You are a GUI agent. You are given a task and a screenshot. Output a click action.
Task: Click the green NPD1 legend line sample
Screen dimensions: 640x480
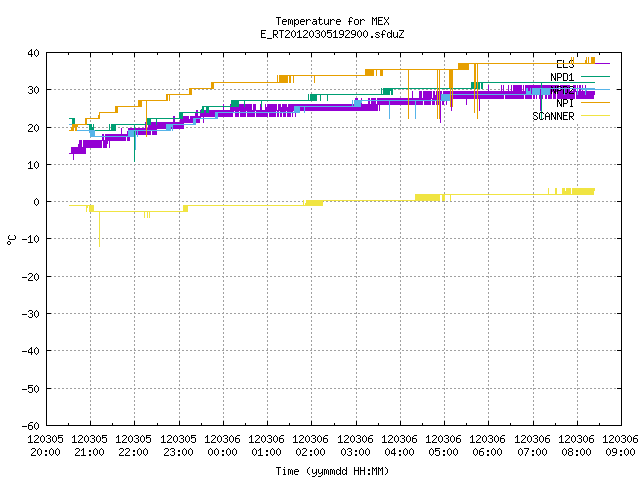595,76
